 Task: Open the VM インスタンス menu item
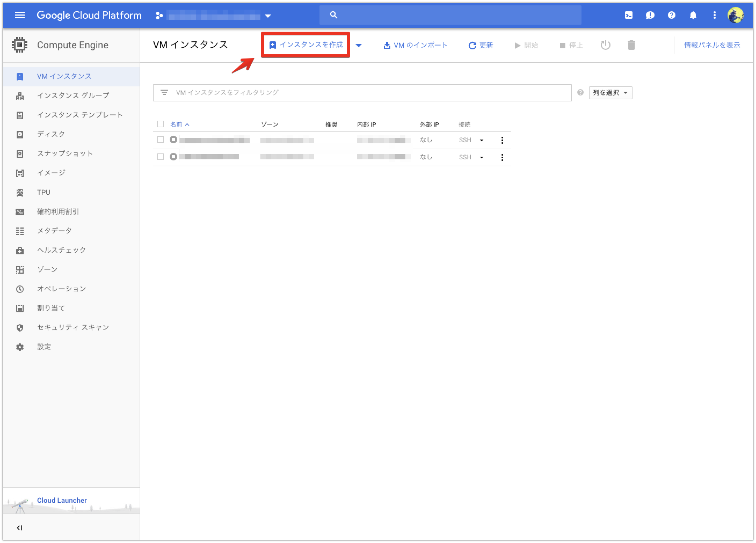[64, 76]
